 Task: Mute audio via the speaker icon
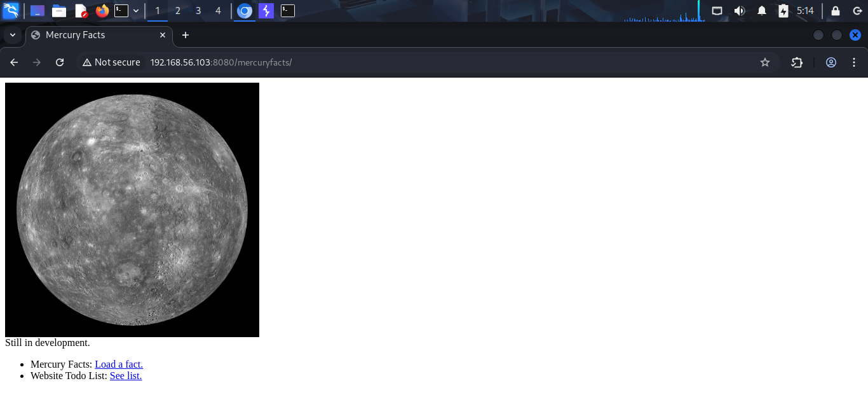click(739, 11)
